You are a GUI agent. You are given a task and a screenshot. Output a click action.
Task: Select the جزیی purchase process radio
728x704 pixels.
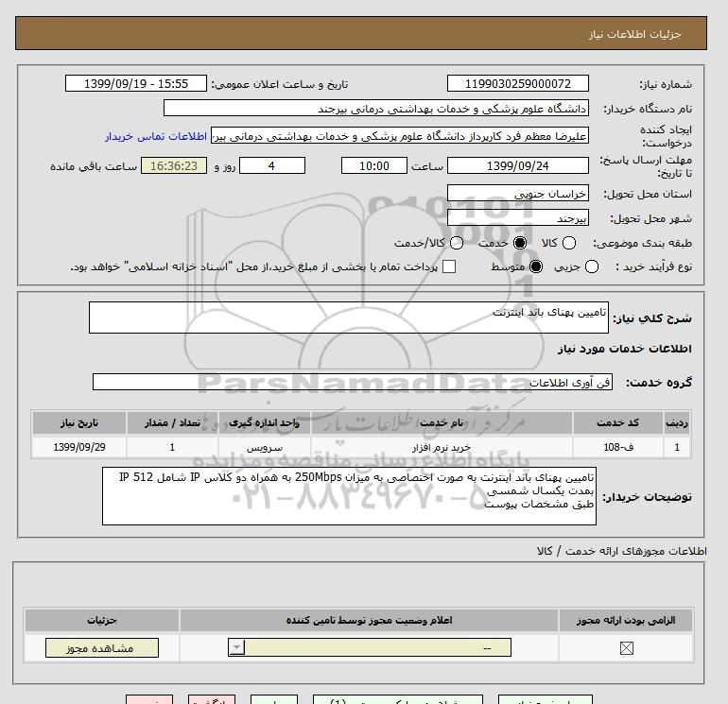[592, 266]
